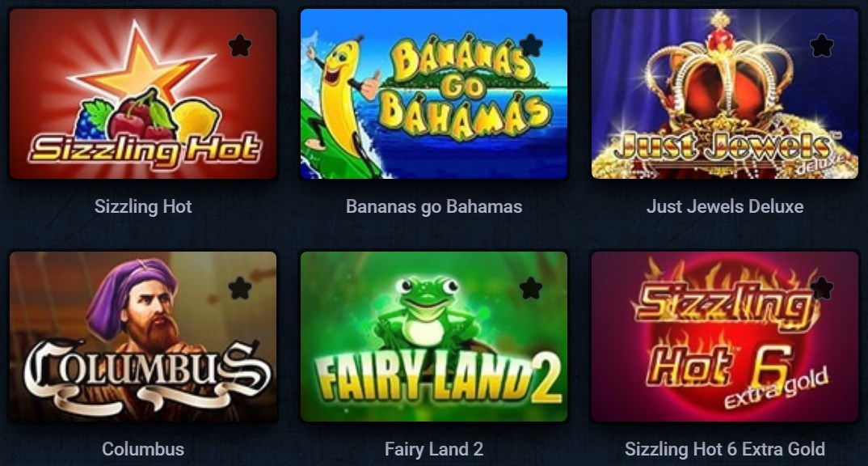Select the Columbus game thumbnail
The height and width of the screenshot is (466, 868).
click(143, 337)
